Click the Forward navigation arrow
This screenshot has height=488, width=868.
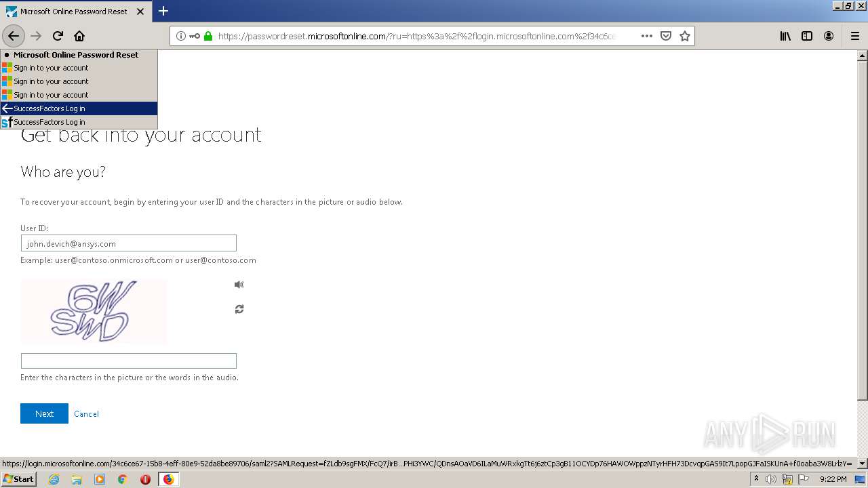(x=36, y=36)
